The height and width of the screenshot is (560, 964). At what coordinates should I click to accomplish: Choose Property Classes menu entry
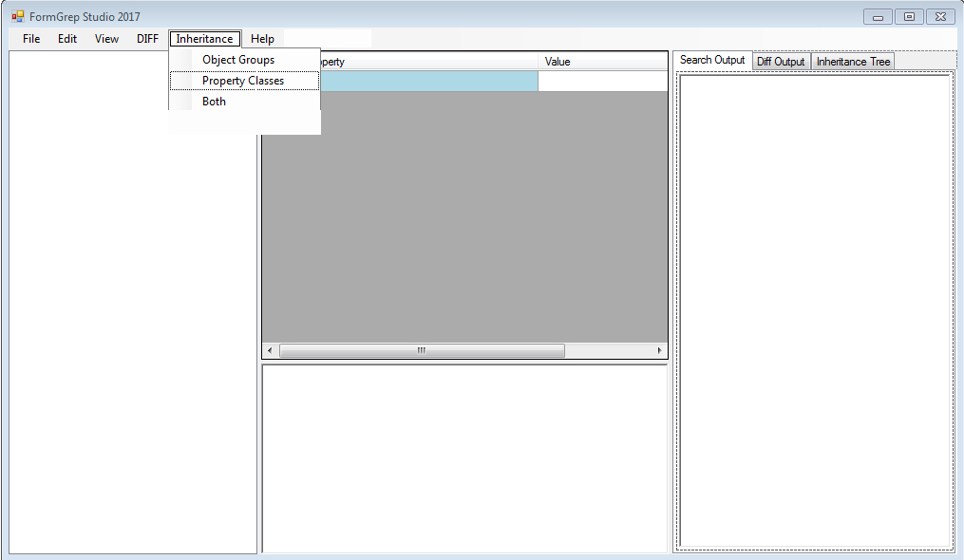(245, 81)
